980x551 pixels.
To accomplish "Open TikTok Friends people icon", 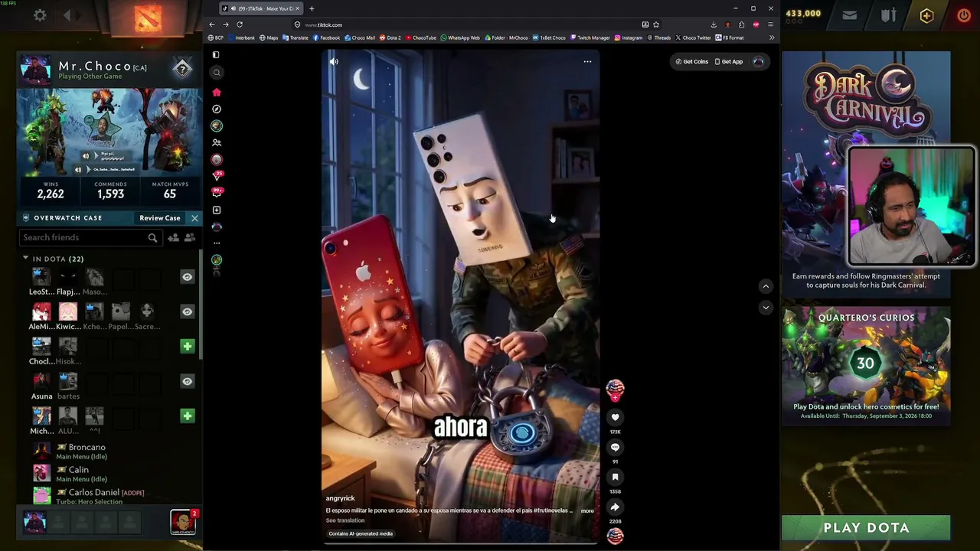I will click(217, 143).
